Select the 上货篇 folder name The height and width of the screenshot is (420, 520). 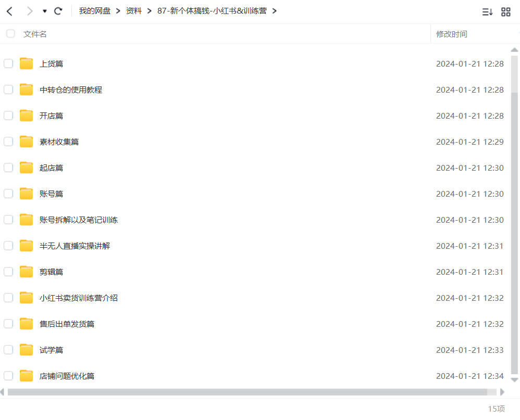click(x=51, y=63)
